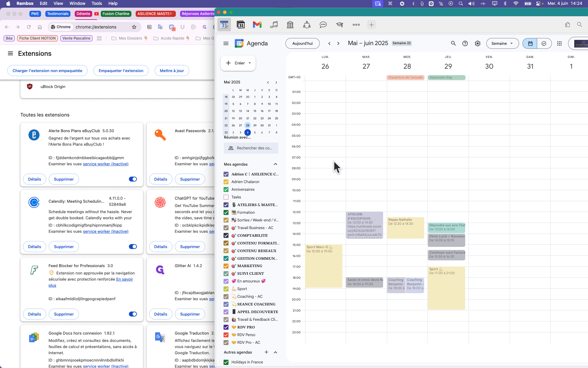The width and height of the screenshot is (588, 368).
Task: Select day 29 in mini calendar
Action: point(255,125)
